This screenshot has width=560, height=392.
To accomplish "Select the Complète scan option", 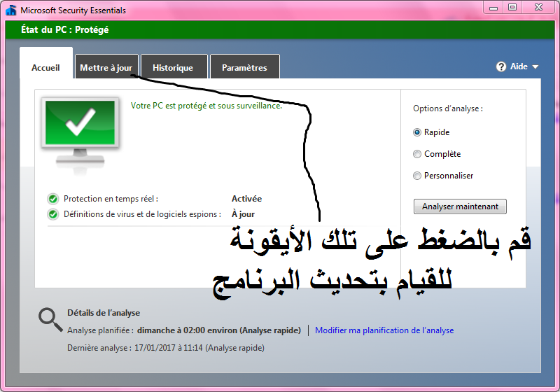I will [x=416, y=154].
